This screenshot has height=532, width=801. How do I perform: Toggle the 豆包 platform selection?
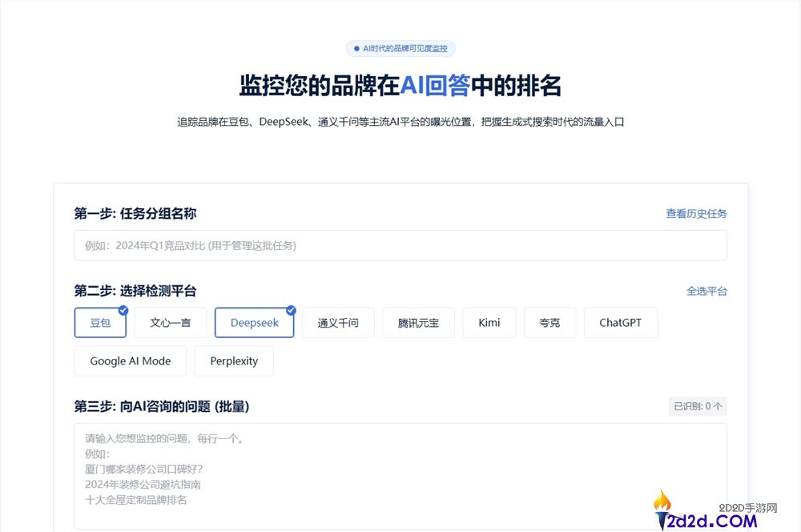pos(100,322)
